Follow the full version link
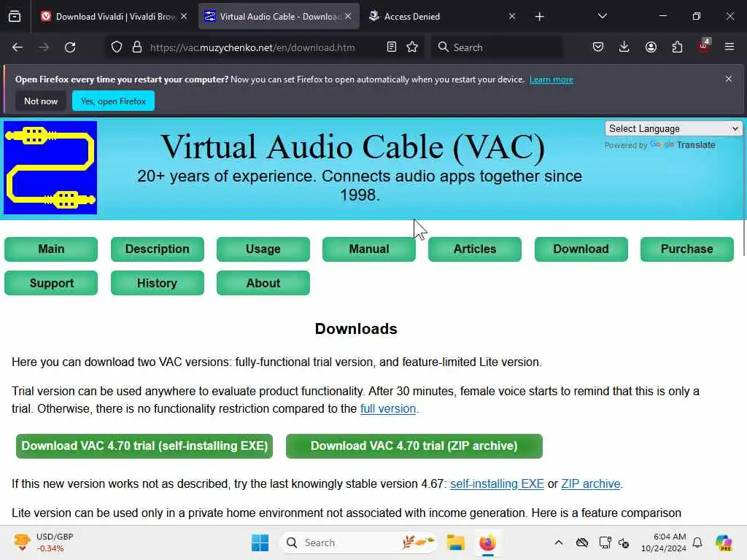 (x=388, y=409)
